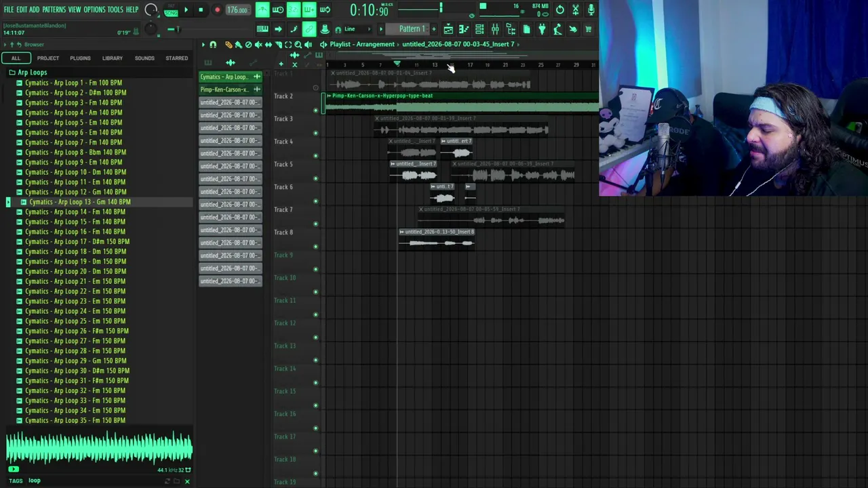Image resolution: width=868 pixels, height=488 pixels.
Task: Open the EDIT menu
Action: click(22, 9)
